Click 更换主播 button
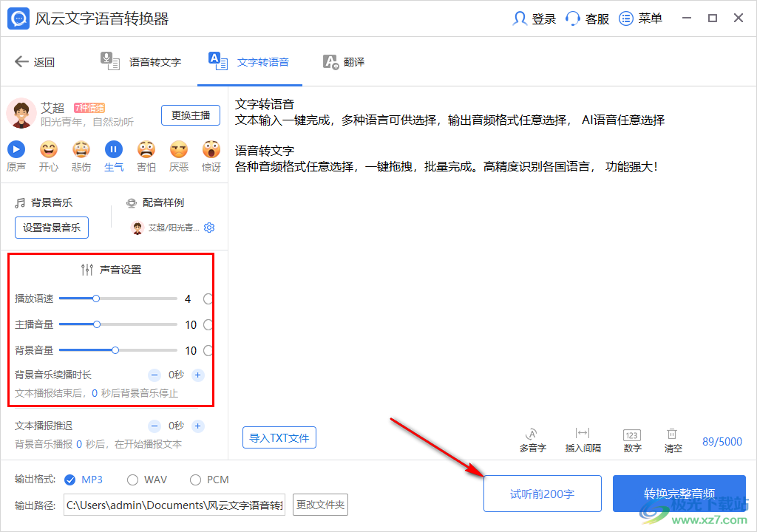This screenshot has width=757, height=532. [191, 115]
